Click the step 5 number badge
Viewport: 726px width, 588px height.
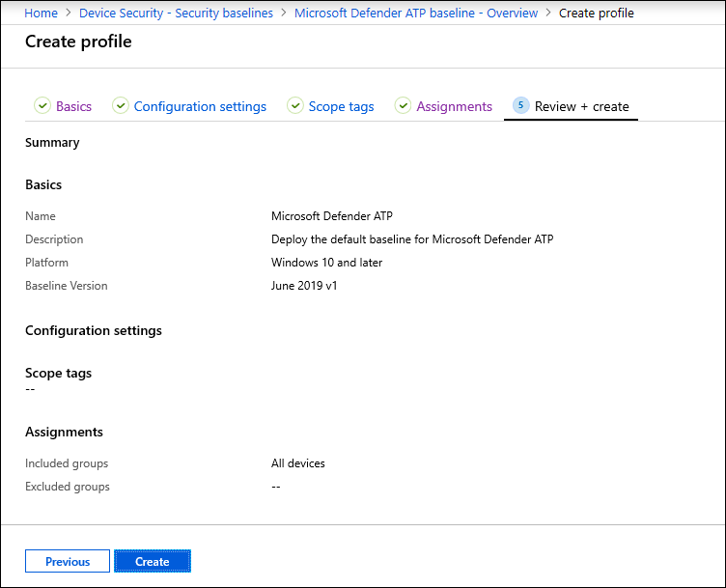(520, 106)
